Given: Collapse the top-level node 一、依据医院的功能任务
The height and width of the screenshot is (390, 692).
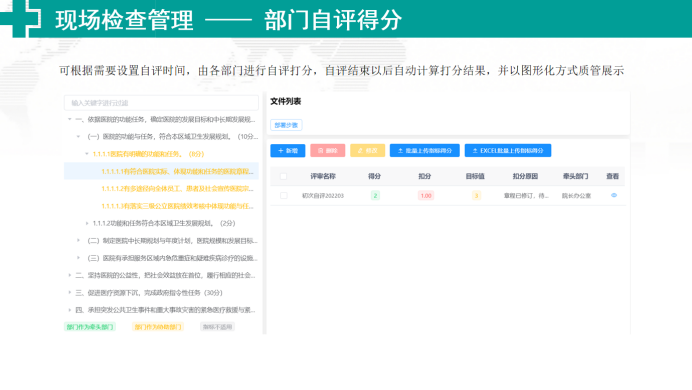Looking at the screenshot, I should [x=70, y=119].
